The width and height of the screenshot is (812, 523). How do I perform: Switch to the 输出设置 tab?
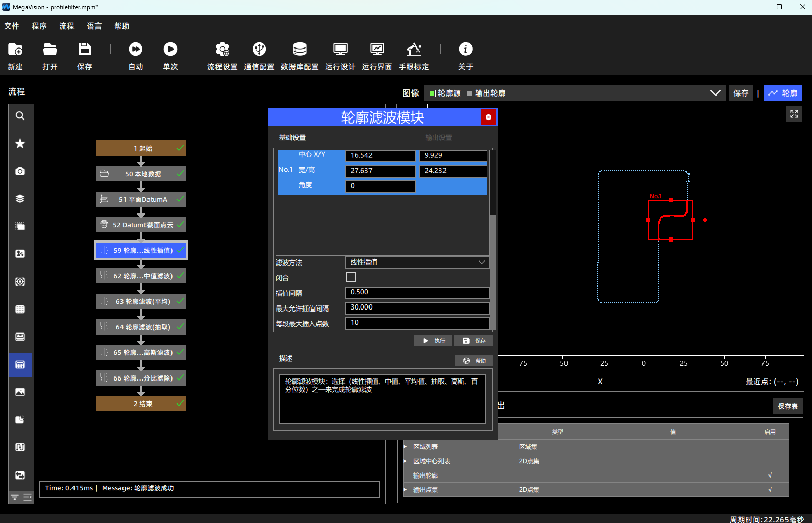pos(438,138)
